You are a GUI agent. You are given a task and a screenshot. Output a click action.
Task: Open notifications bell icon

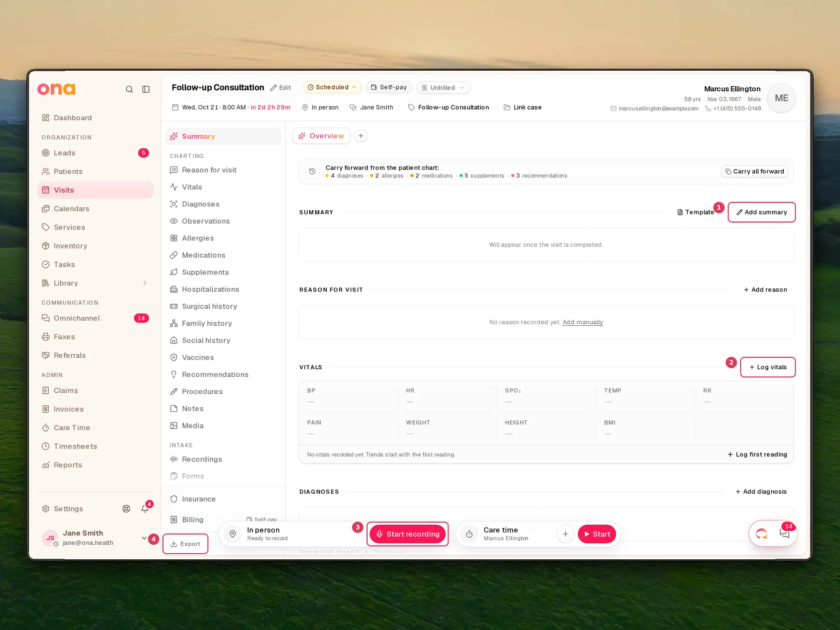[145, 509]
